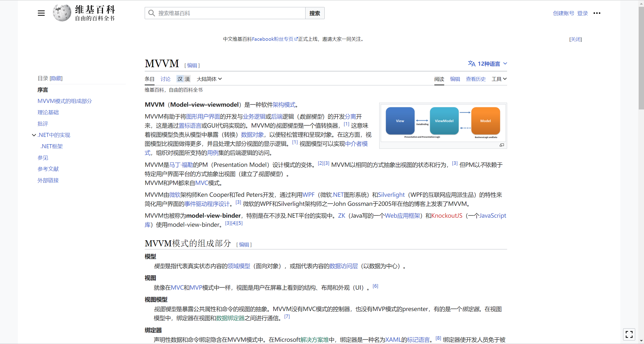Viewport: 644px width, 344px height.
Task: Open the XAML link
Action: tap(393, 340)
